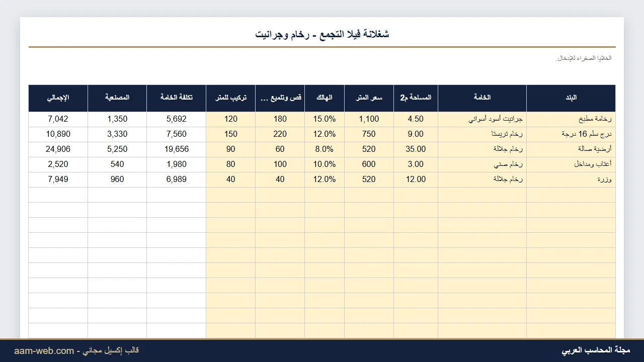Click the area value 35.00
Viewport: 644px width, 362px height.
pyautogui.click(x=416, y=149)
